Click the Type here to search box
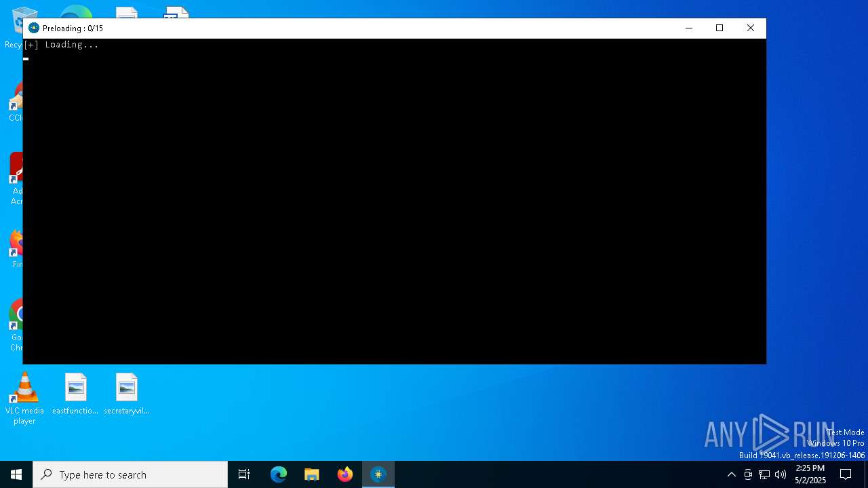This screenshot has width=868, height=488. pyautogui.click(x=130, y=474)
